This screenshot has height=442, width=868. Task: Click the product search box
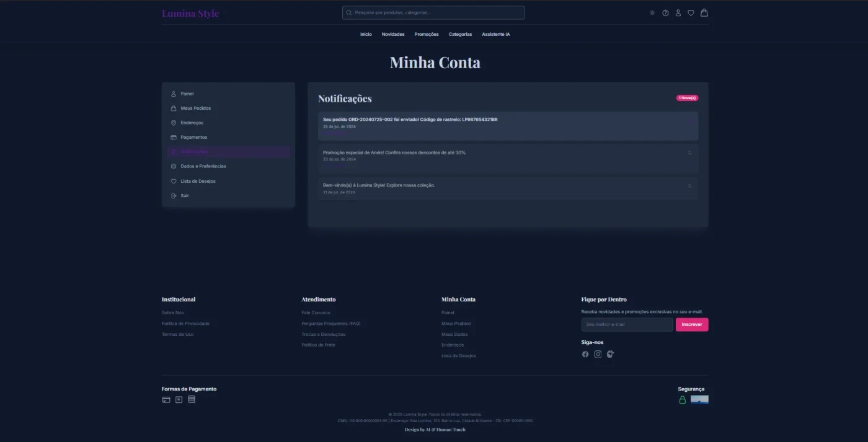point(433,12)
